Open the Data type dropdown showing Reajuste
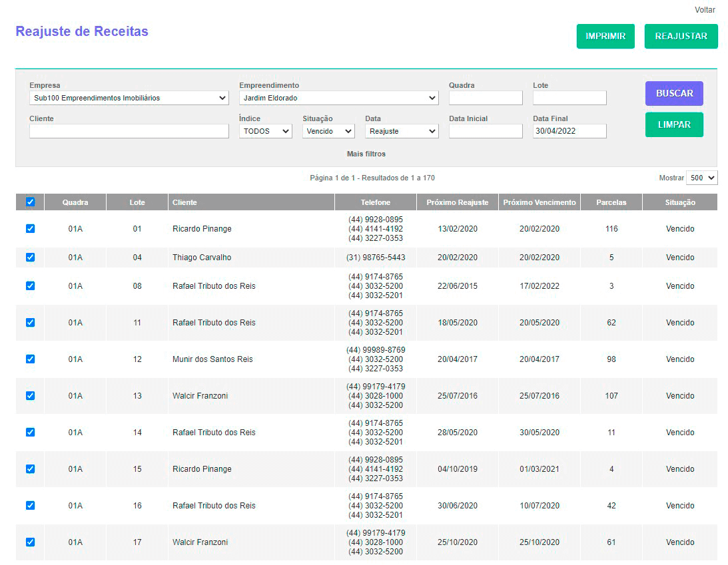728x565 pixels. pyautogui.click(x=401, y=132)
